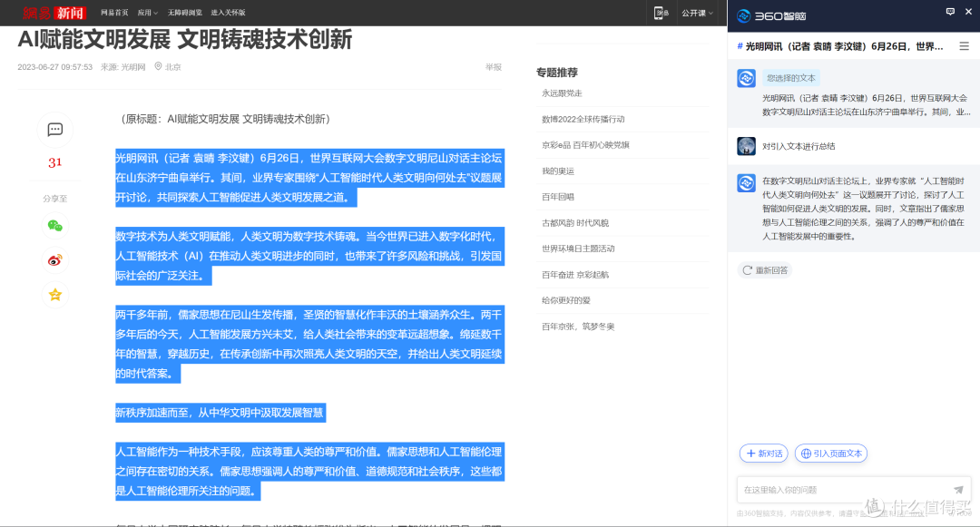Click the 重新回答 regenerate button
The image size is (980, 527).
pyautogui.click(x=765, y=270)
